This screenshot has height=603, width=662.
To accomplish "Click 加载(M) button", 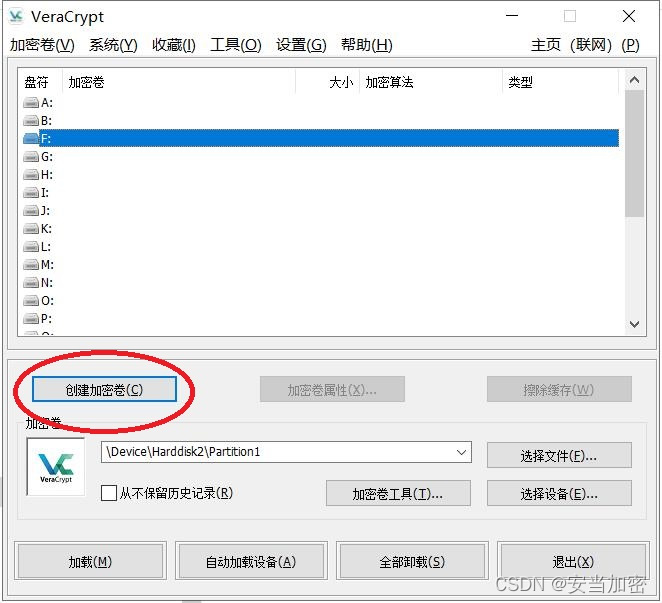I will (x=90, y=561).
